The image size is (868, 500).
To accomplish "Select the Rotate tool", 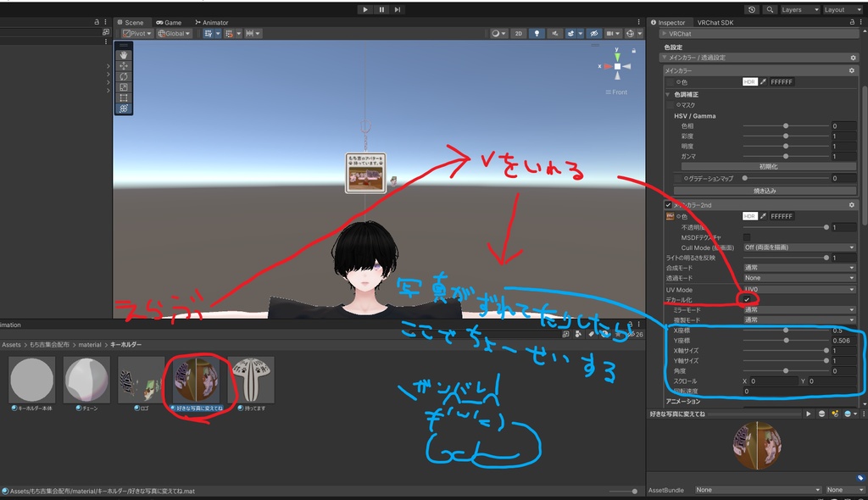I will tap(124, 76).
